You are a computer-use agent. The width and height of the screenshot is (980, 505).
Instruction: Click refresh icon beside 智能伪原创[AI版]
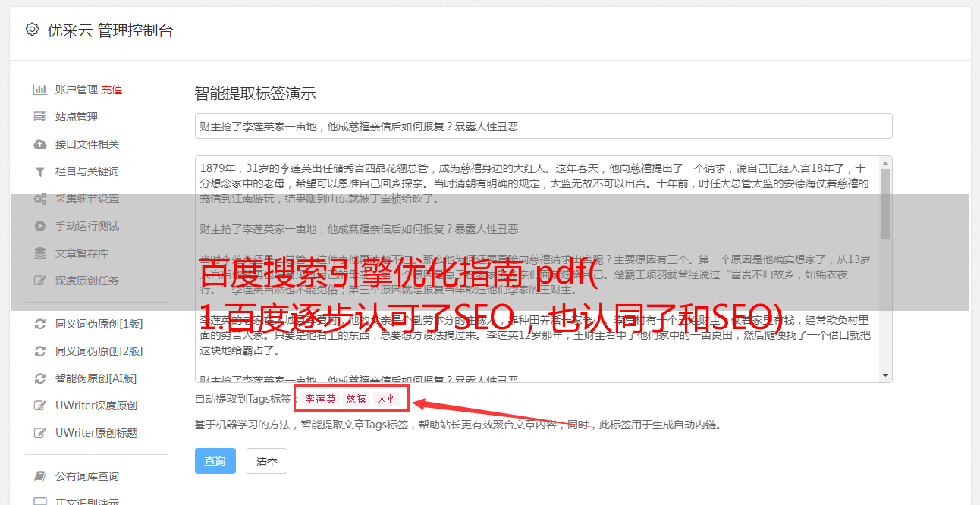40,378
